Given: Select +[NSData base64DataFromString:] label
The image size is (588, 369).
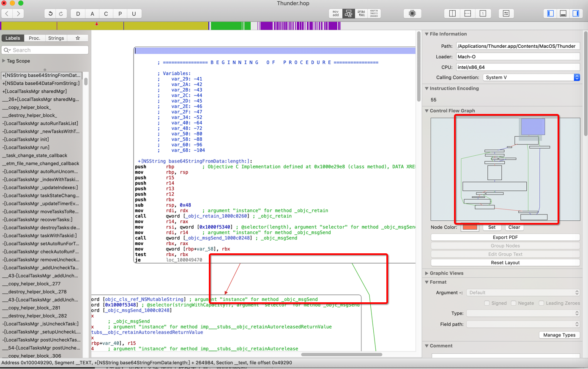Looking at the screenshot, I should (41, 83).
